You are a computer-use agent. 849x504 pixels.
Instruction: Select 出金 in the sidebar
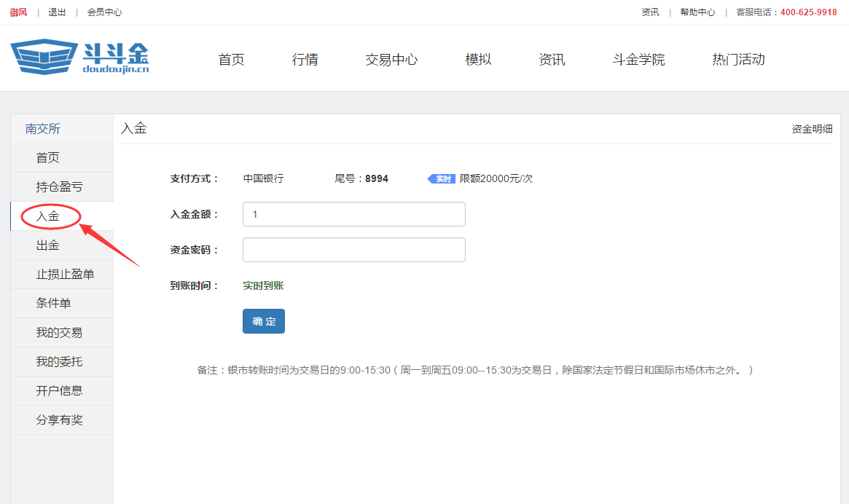(48, 245)
